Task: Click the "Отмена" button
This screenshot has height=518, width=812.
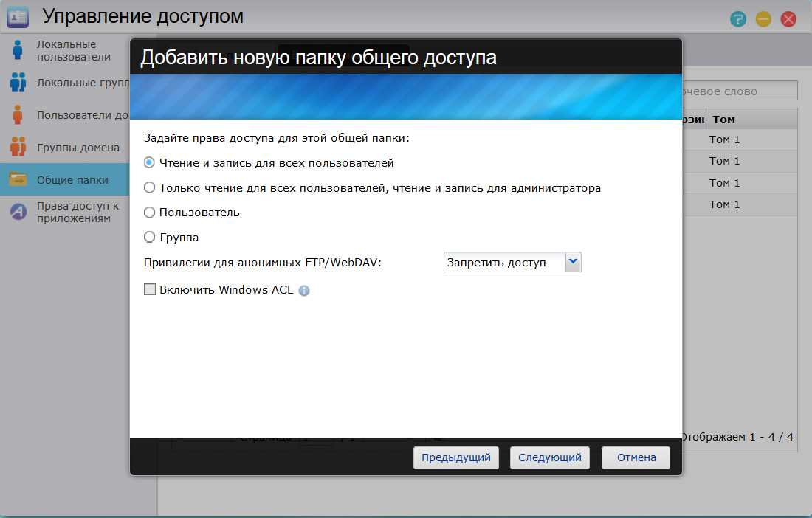Action: tap(636, 457)
